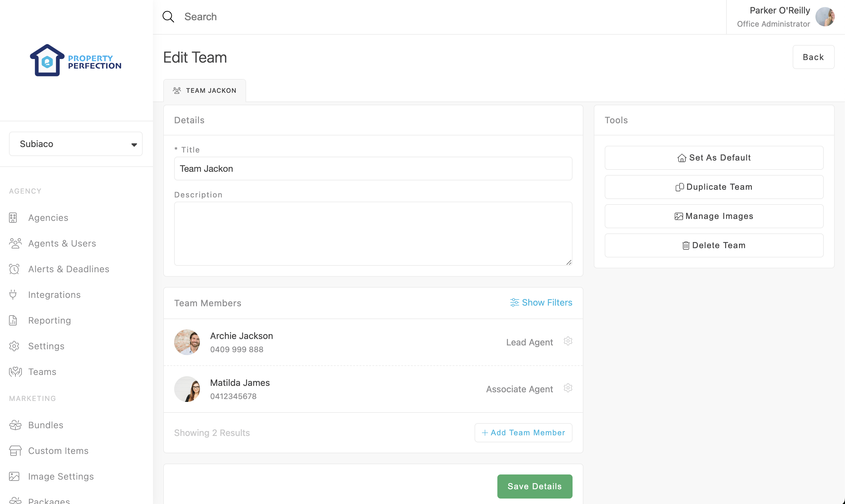Click the Bundles box icon

pos(15,425)
